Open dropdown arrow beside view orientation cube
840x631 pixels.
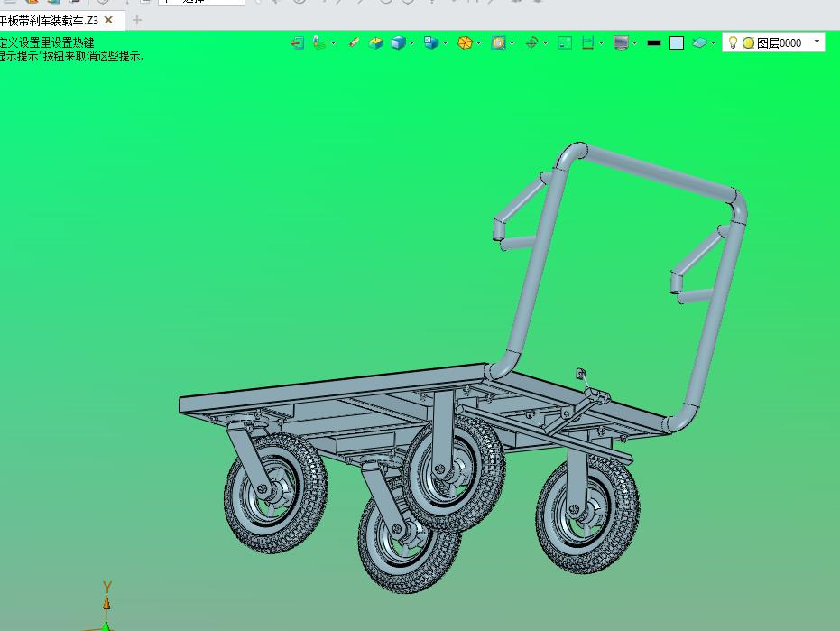[x=445, y=43]
